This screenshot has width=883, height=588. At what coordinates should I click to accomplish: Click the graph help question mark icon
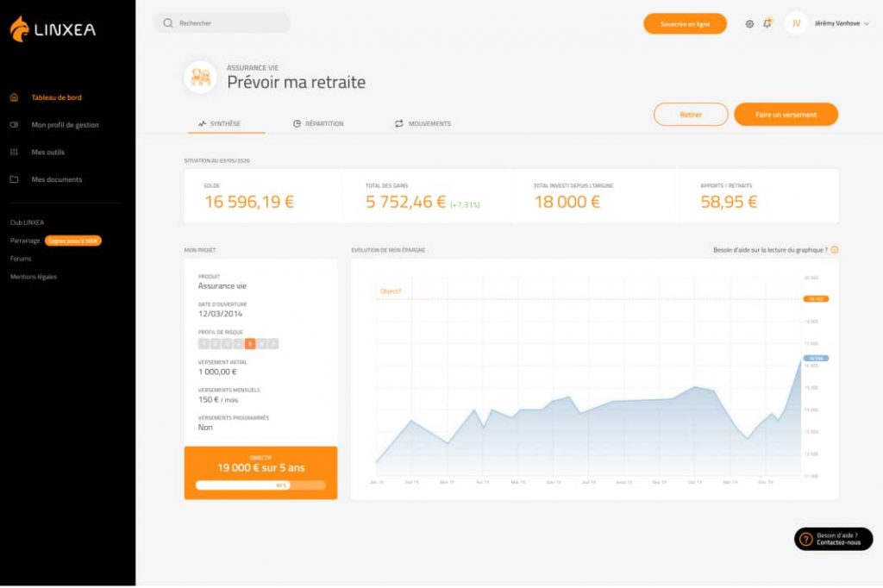click(x=834, y=250)
